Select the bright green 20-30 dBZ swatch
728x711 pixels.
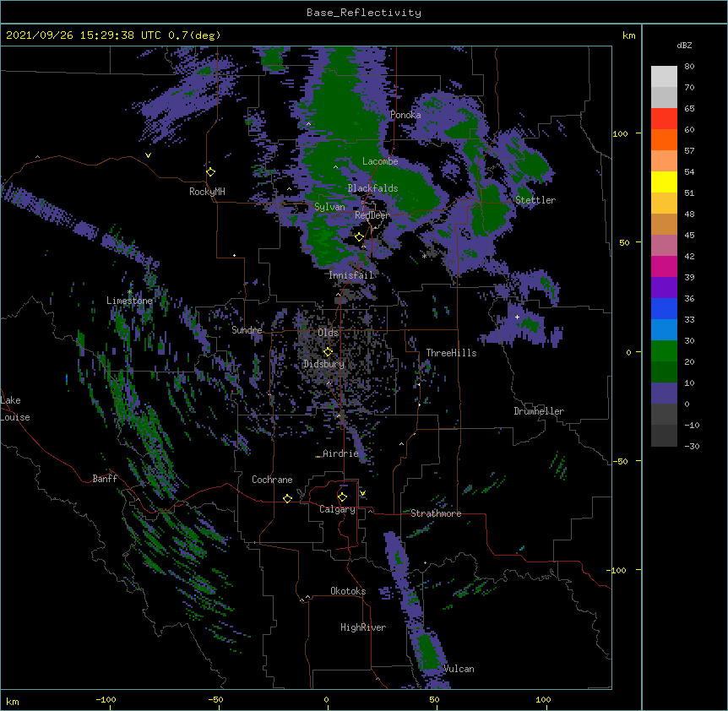pos(664,351)
